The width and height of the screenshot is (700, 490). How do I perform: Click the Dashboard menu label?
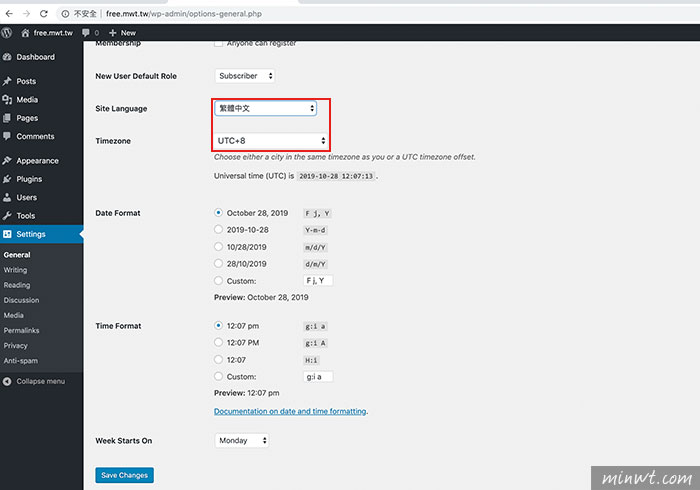(x=36, y=57)
